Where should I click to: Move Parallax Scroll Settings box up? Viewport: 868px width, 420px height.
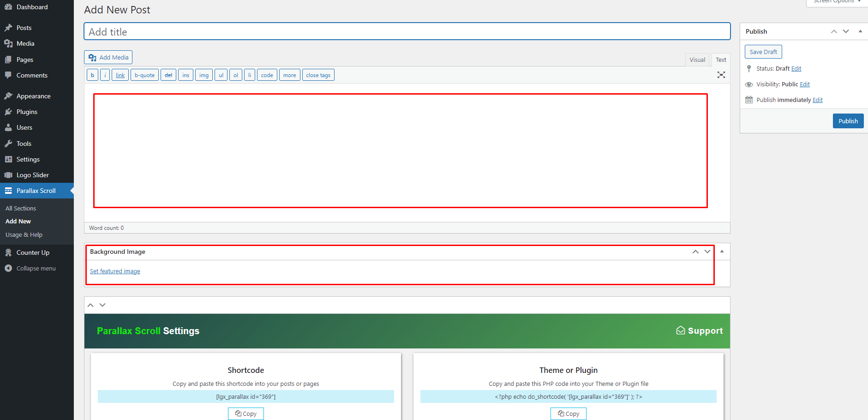(x=90, y=305)
